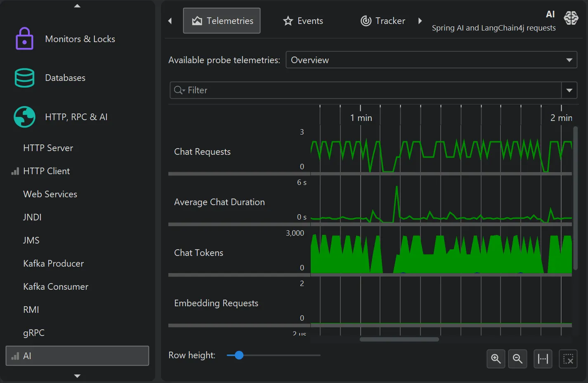
Task: Select the HTTP, RPC & AI globe icon
Action: click(x=24, y=117)
